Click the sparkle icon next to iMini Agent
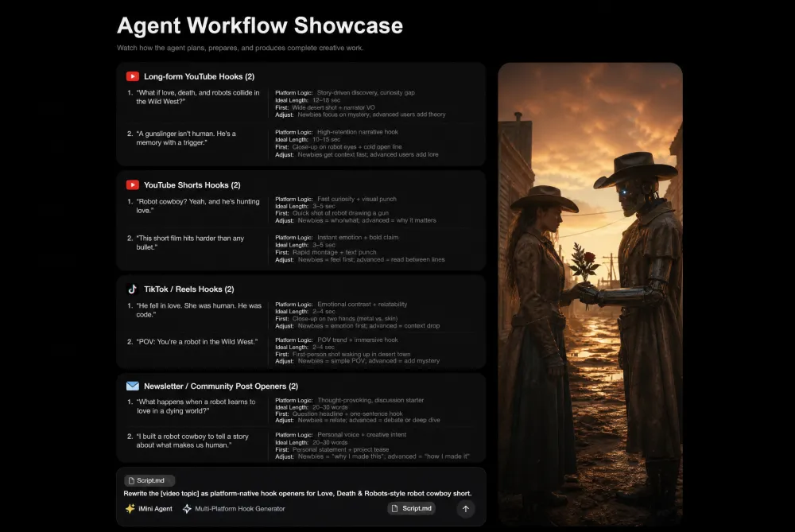This screenshot has height=532, width=795. coord(130,509)
